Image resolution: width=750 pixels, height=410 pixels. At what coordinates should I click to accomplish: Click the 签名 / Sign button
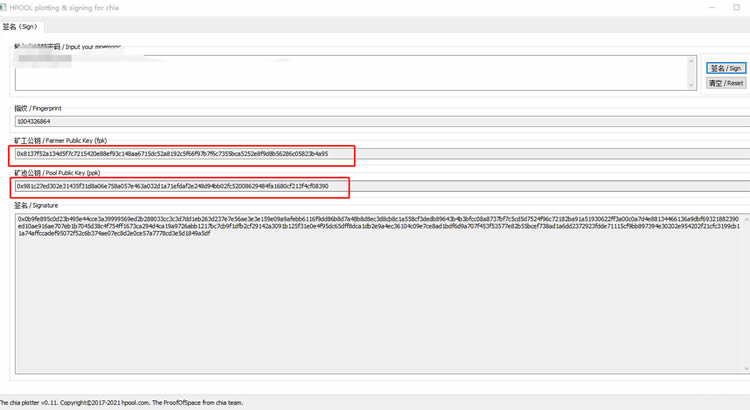coord(726,68)
